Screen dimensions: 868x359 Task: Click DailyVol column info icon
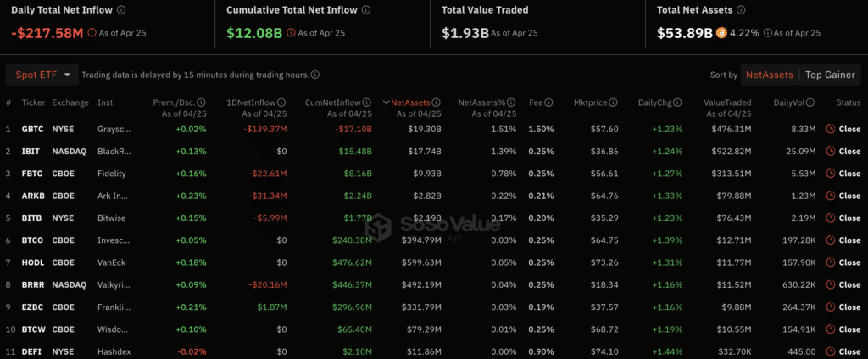(x=811, y=102)
